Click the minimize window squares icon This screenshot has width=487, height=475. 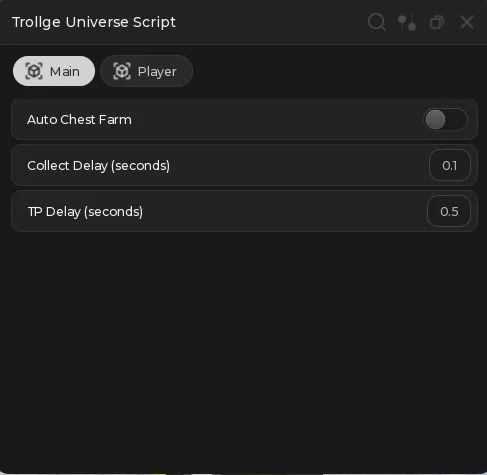[437, 22]
